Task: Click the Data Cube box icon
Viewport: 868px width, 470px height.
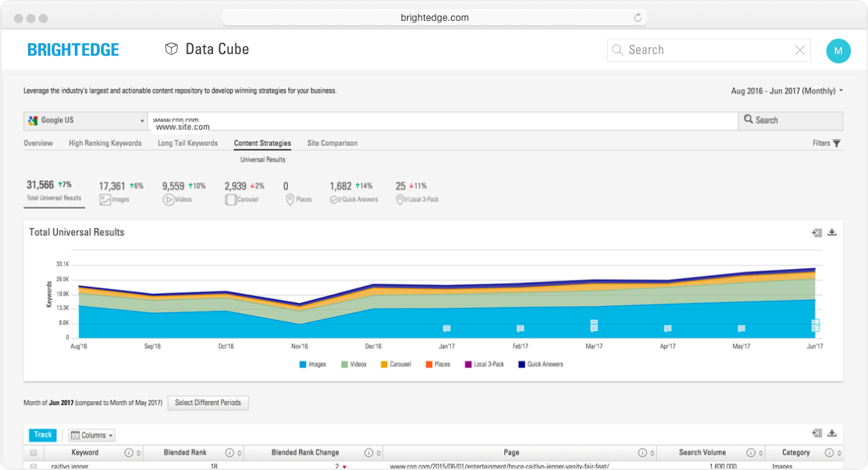Action: (171, 49)
